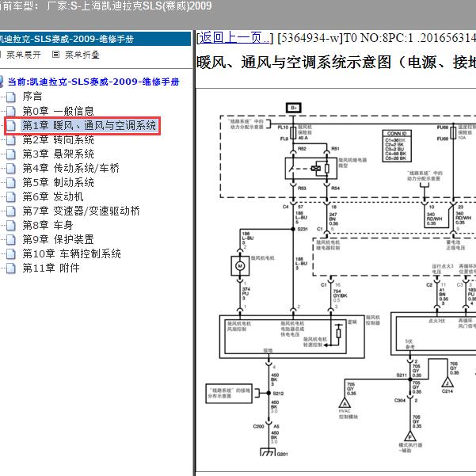The height and width of the screenshot is (476, 476).
Task: Open 第4章 传动系统/车桥 chapter
Action: pyautogui.click(x=70, y=168)
